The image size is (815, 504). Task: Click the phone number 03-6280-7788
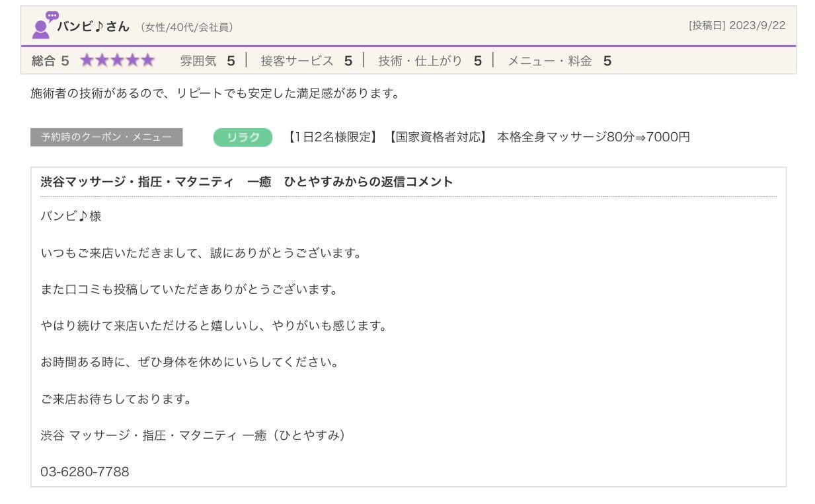[x=85, y=472]
